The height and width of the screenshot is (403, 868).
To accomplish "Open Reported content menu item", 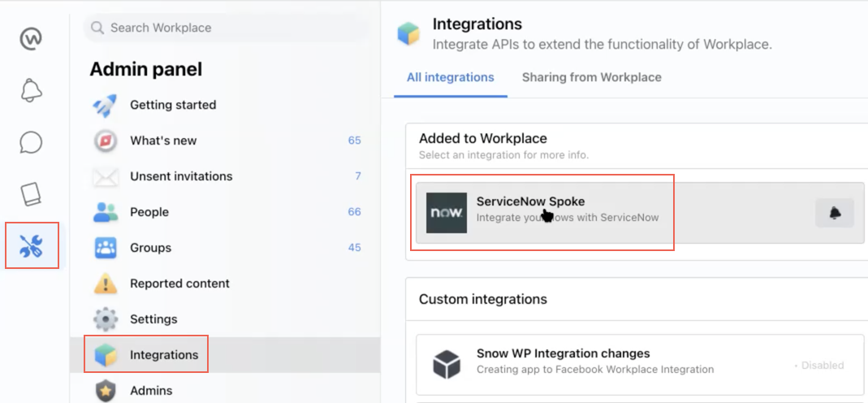I will 225,284.
